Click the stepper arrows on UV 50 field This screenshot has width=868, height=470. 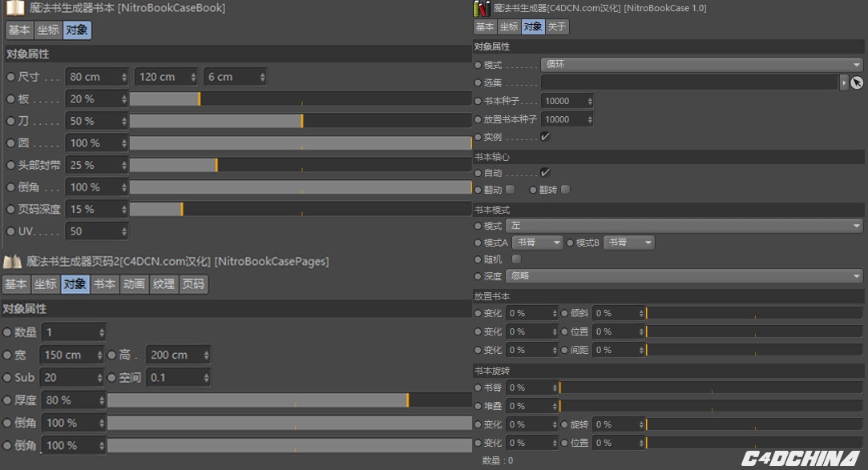tap(124, 231)
